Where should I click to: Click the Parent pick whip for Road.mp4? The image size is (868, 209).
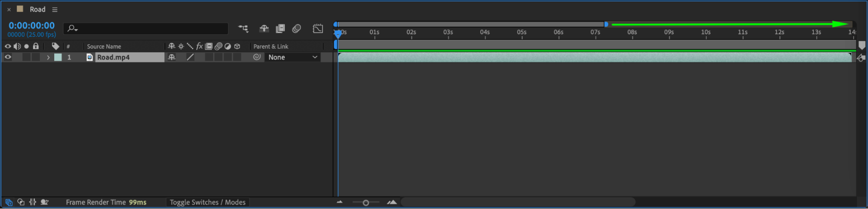257,57
